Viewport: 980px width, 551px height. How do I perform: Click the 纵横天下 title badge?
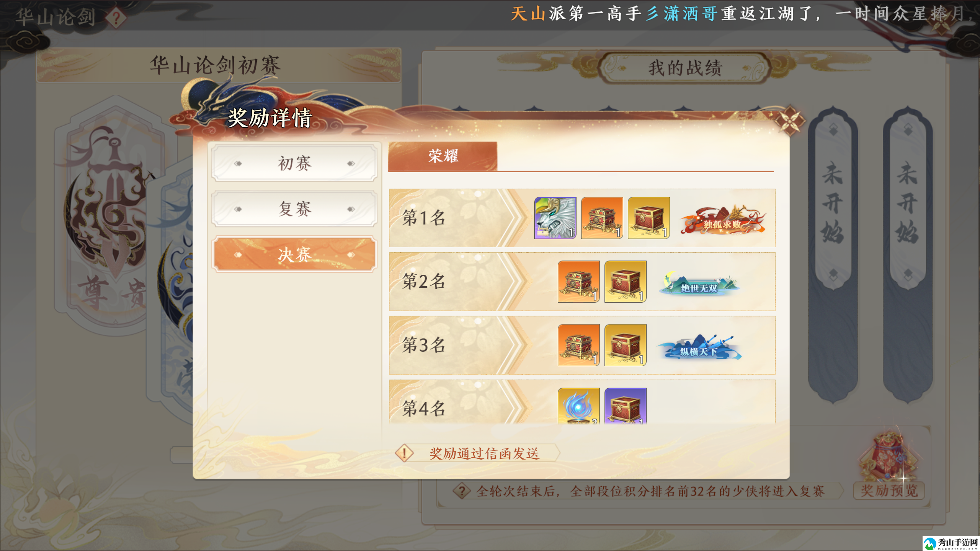(x=699, y=347)
